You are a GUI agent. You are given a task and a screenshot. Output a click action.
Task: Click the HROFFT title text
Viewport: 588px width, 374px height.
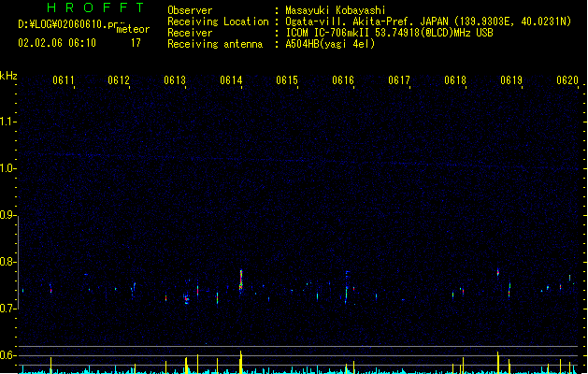pyautogui.click(x=95, y=7)
